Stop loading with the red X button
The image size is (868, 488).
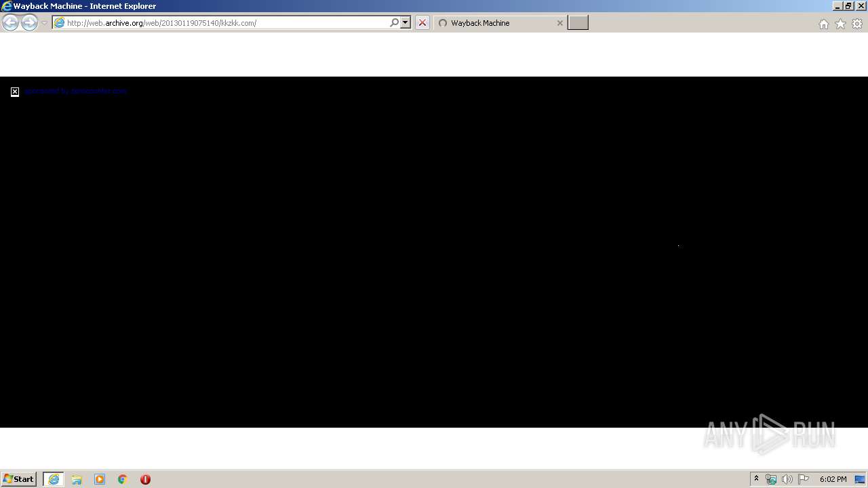[422, 23]
